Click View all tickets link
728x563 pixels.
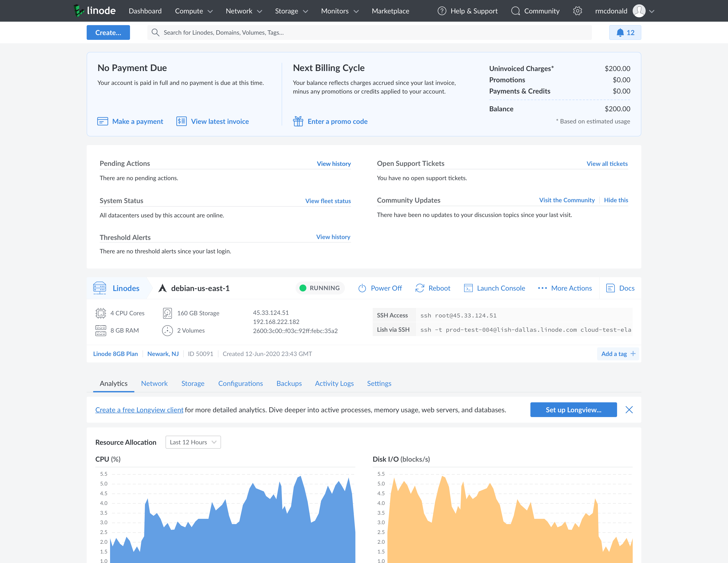coord(607,163)
